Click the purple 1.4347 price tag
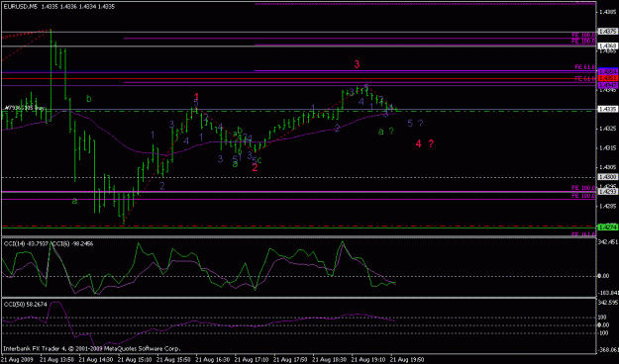The height and width of the screenshot is (364, 619). [x=607, y=85]
